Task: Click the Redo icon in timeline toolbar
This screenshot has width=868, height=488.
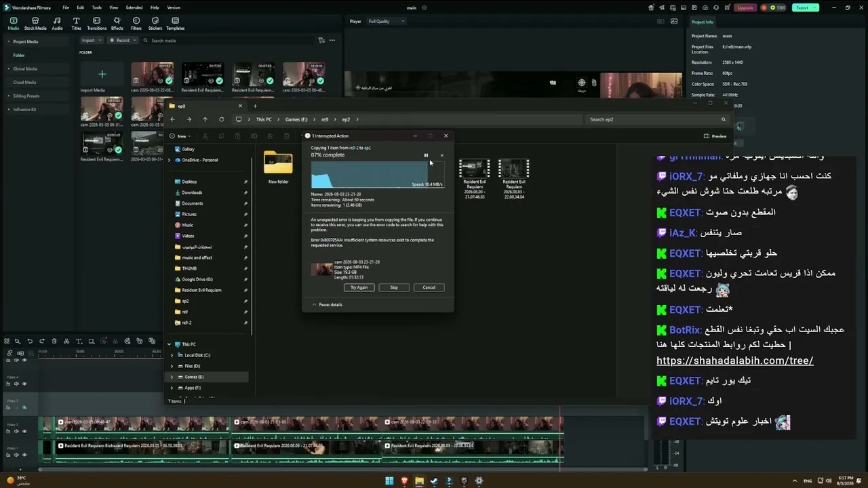Action: pos(42,341)
